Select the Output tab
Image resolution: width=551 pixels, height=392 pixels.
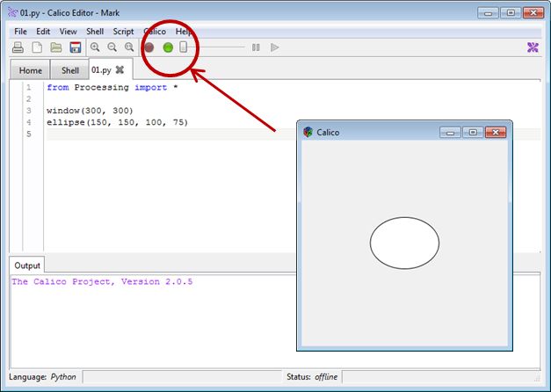[27, 265]
